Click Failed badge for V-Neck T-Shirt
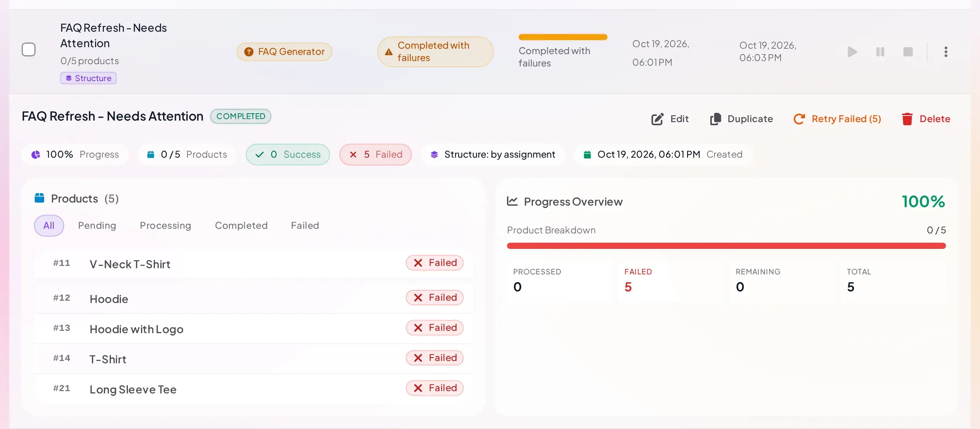 [435, 263]
